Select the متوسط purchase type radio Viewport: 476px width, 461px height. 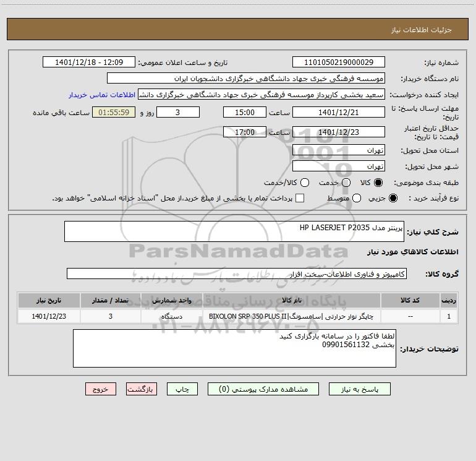pos(357,198)
